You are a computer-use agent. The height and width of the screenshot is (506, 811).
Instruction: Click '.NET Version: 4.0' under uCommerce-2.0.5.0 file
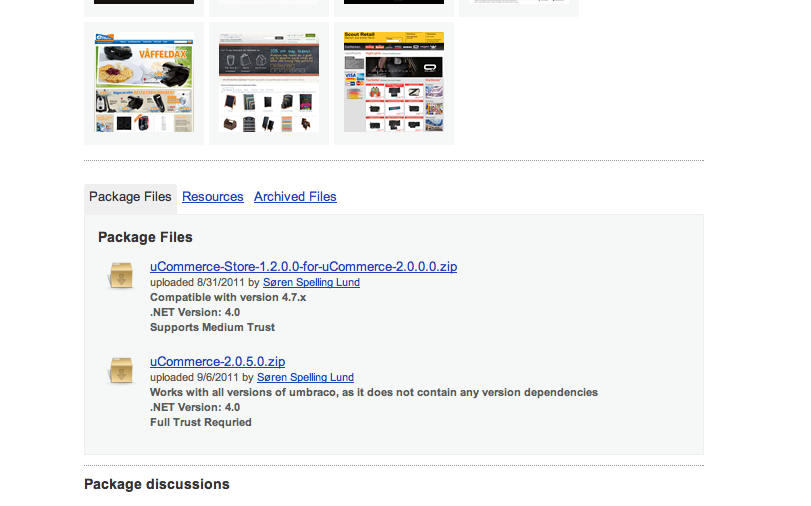click(x=195, y=408)
